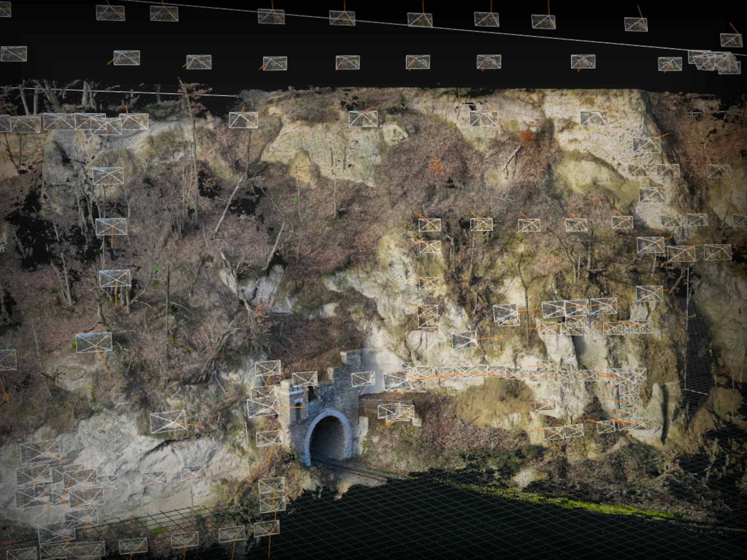
Task: Click the large camera frustum on the left slope with a long orange ray
Action: [94, 342]
